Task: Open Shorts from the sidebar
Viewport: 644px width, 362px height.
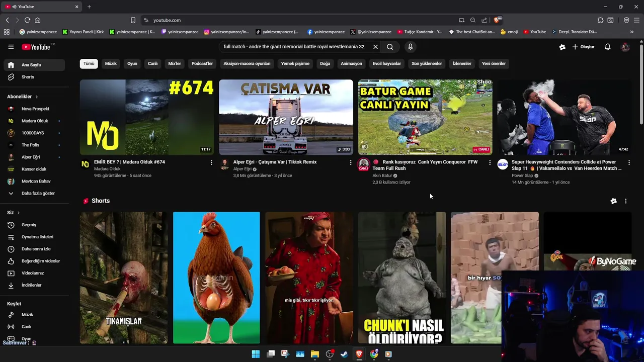Action: (34, 77)
